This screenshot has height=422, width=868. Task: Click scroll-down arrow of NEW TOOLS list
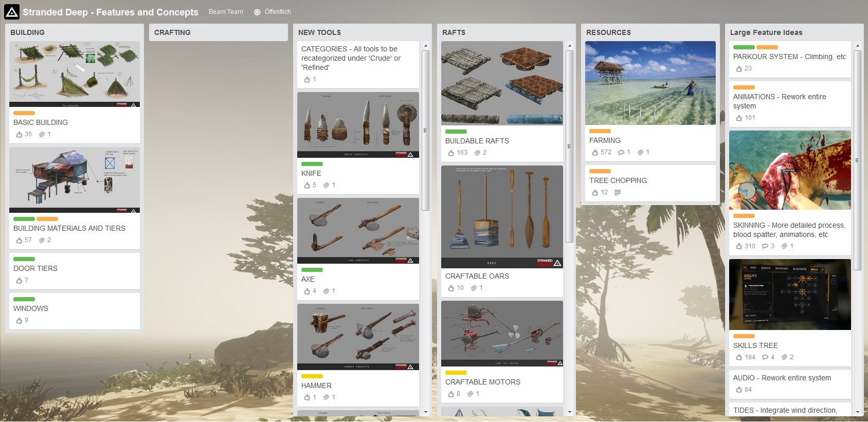tap(425, 412)
